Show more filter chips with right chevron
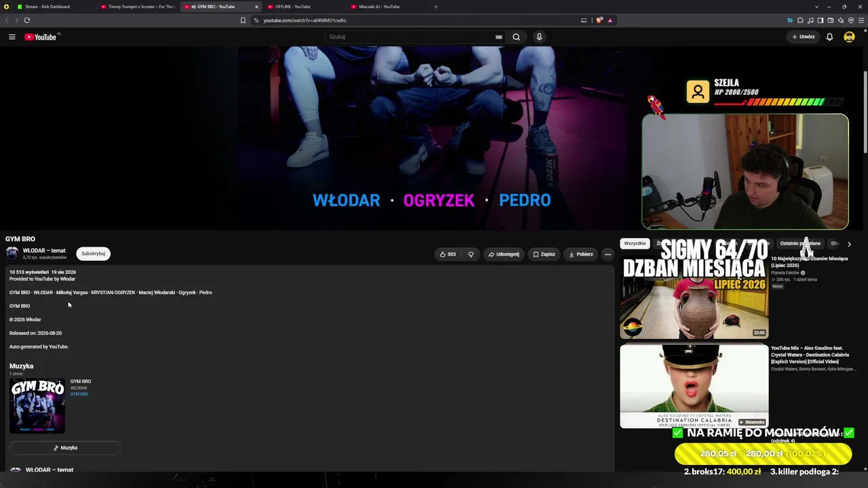The height and width of the screenshot is (488, 868). tap(849, 244)
